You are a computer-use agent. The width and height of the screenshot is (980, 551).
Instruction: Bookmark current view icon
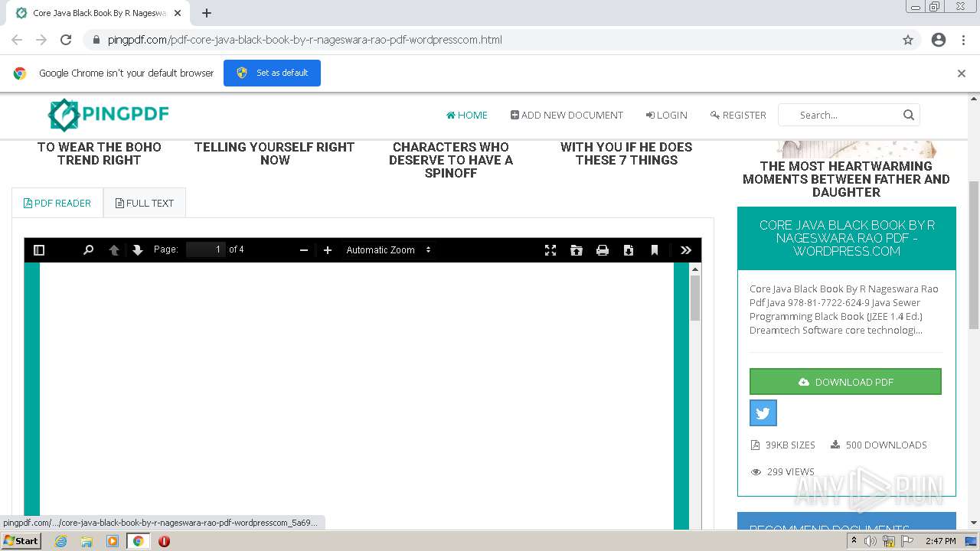pyautogui.click(x=655, y=250)
